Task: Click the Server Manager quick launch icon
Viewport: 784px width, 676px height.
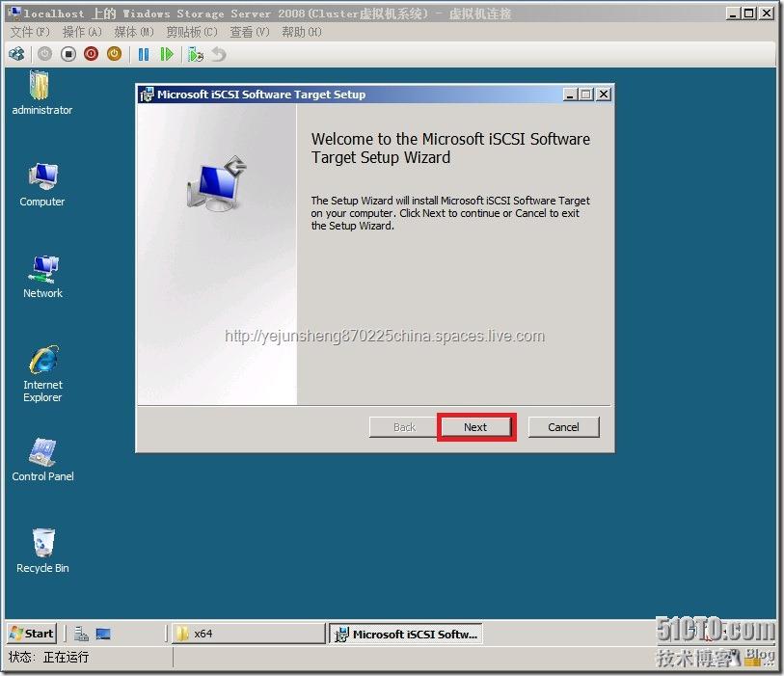Action: click(x=81, y=634)
